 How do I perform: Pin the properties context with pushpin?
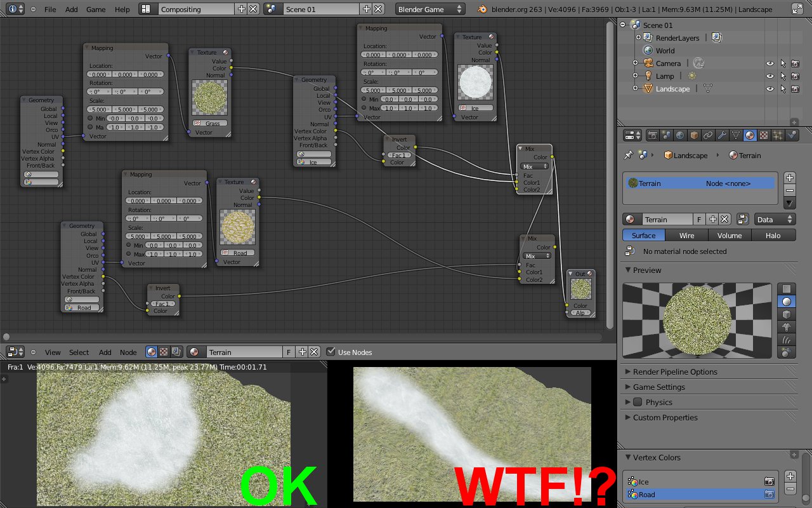(629, 155)
